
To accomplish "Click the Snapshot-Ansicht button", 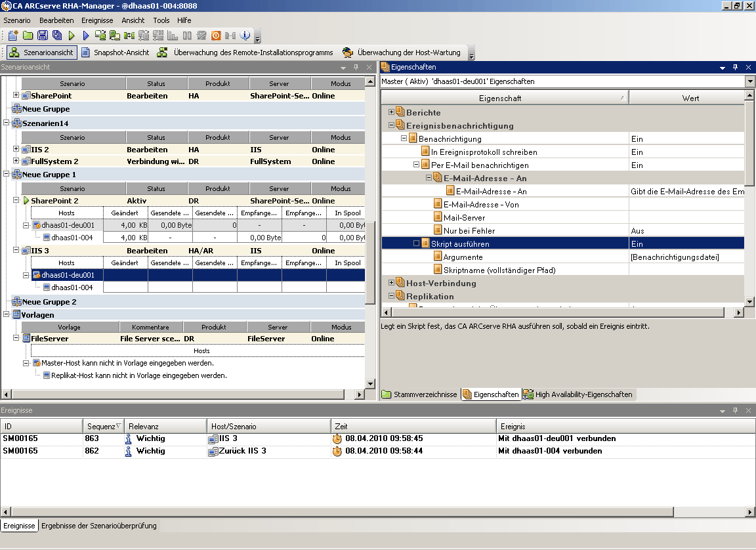I will point(115,53).
